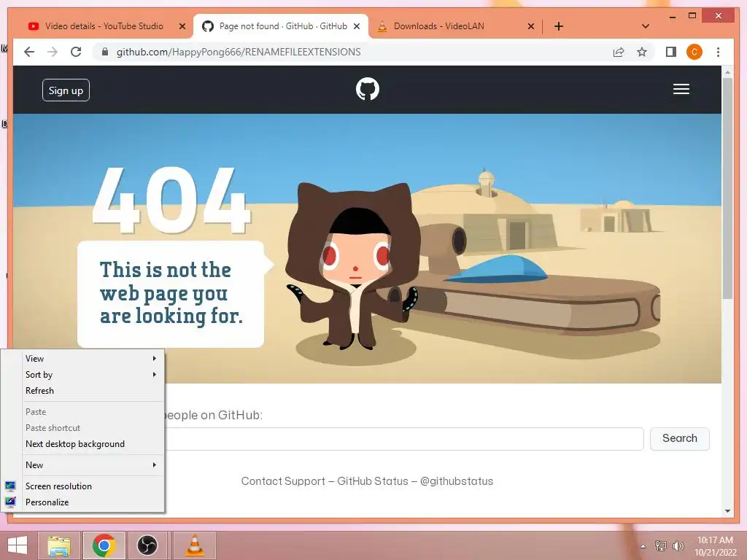The width and height of the screenshot is (747, 560).
Task: Open File Explorer from taskbar
Action: (x=59, y=545)
